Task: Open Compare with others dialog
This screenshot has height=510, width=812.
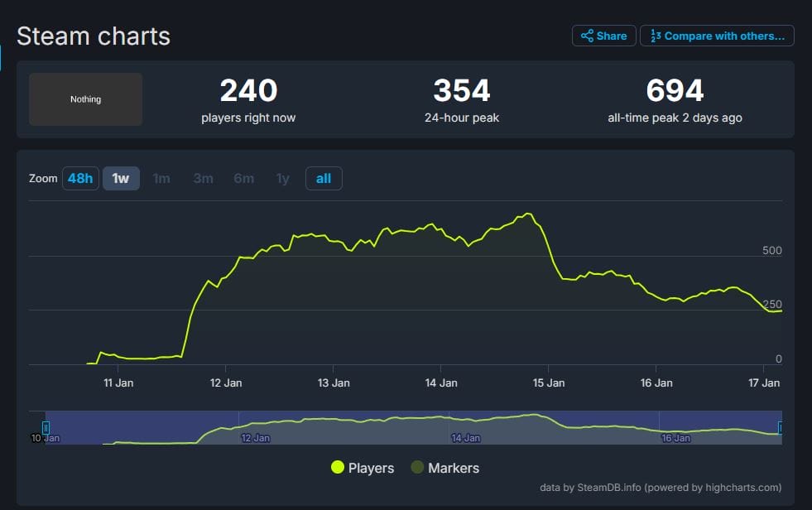Action: 717,36
